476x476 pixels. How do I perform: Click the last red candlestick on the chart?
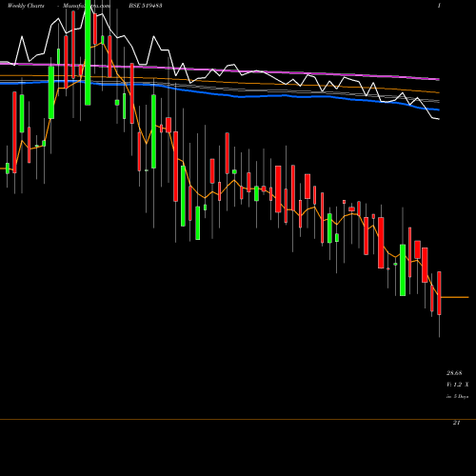click(439, 293)
